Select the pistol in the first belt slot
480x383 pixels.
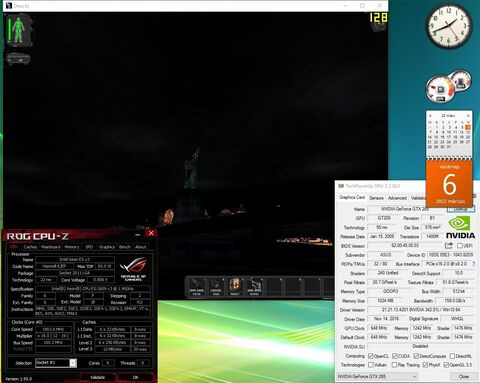click(x=197, y=286)
